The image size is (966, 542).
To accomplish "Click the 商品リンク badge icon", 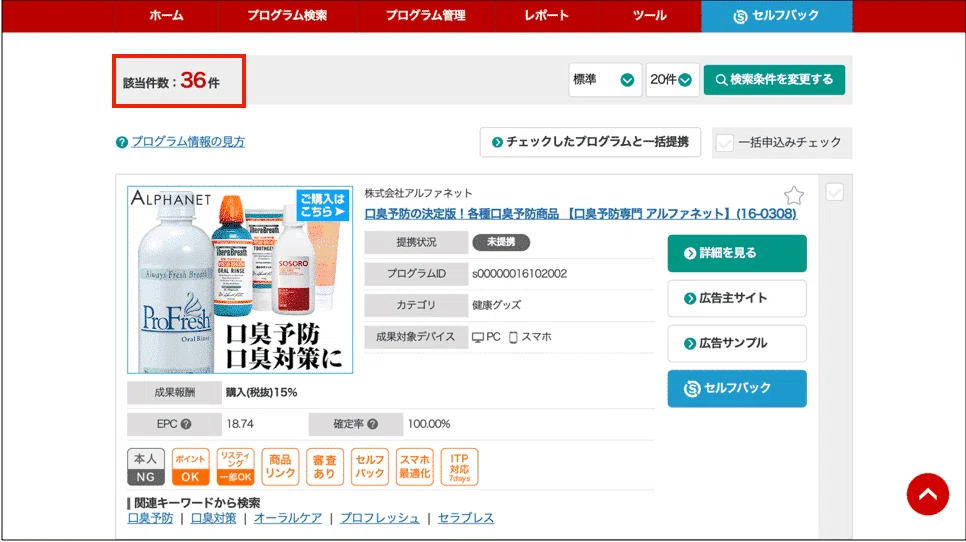I will (281, 466).
